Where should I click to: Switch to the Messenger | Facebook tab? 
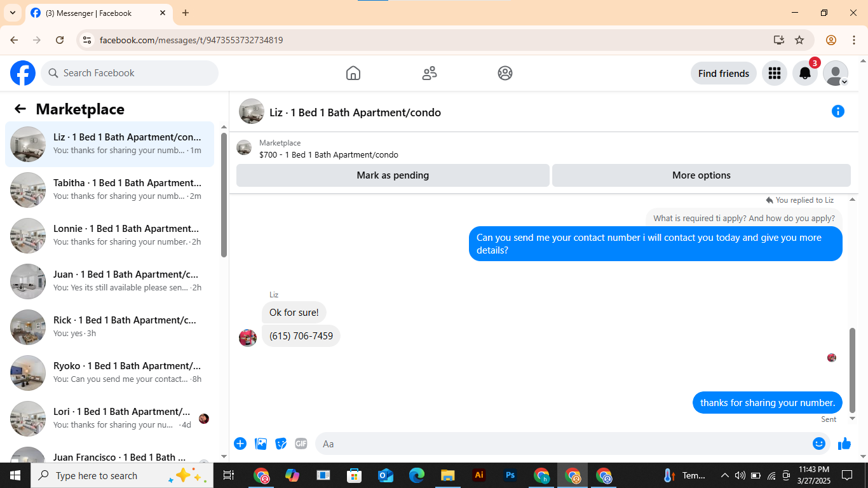98,13
